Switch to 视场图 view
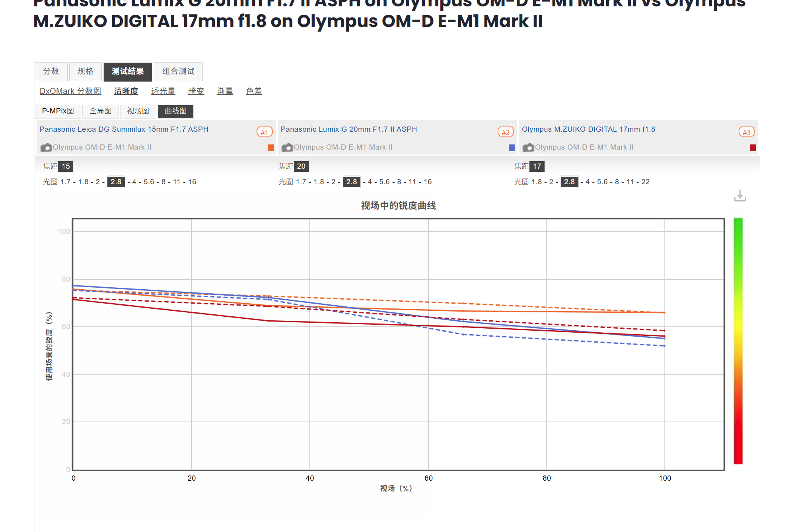Screen dimensions: 790x532 click(x=138, y=111)
